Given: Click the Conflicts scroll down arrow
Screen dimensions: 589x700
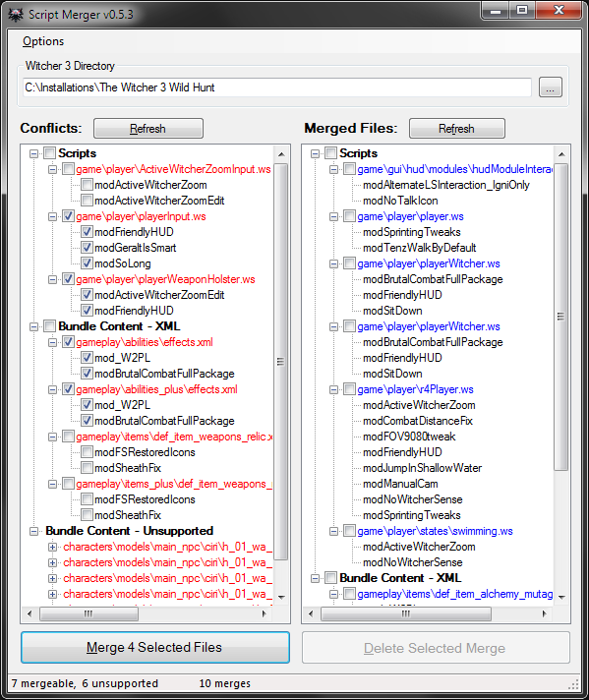Looking at the screenshot, I should [281, 597].
